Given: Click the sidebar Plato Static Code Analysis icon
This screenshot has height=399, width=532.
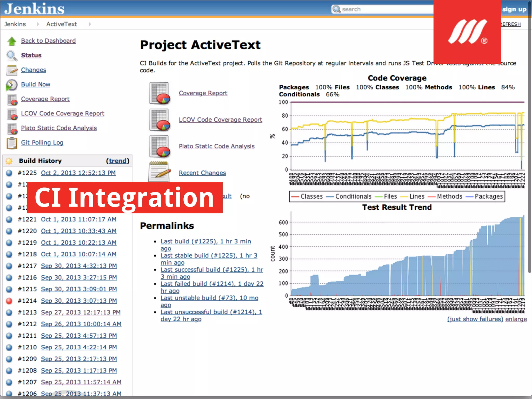Looking at the screenshot, I should [x=12, y=129].
